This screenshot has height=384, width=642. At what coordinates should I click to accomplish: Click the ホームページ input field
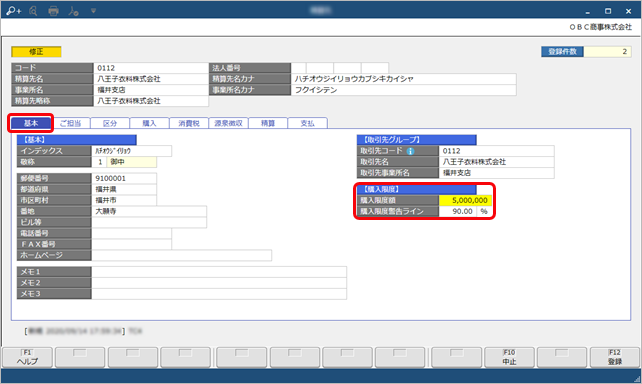click(x=181, y=256)
